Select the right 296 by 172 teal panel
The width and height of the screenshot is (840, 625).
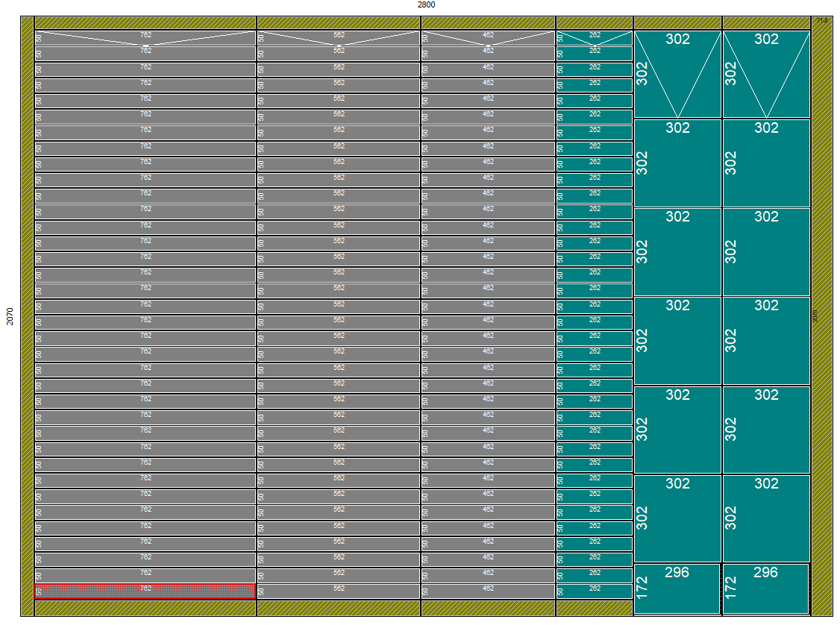(x=766, y=589)
